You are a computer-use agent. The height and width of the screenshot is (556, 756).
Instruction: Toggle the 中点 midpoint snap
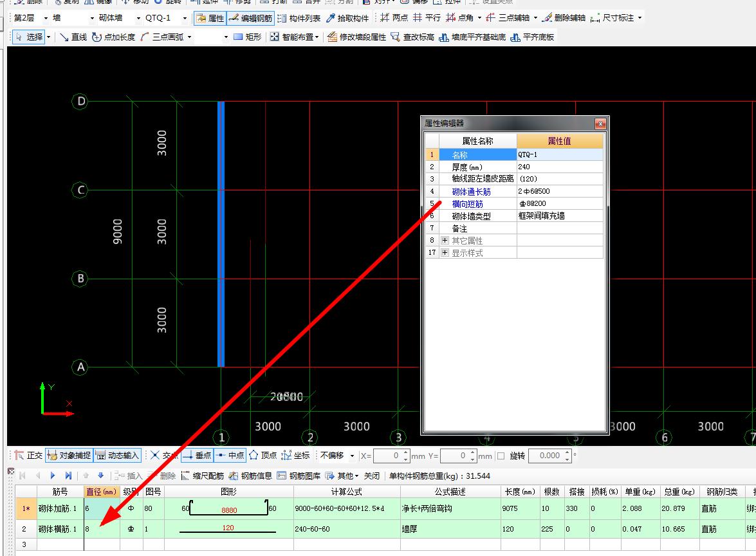230,455
